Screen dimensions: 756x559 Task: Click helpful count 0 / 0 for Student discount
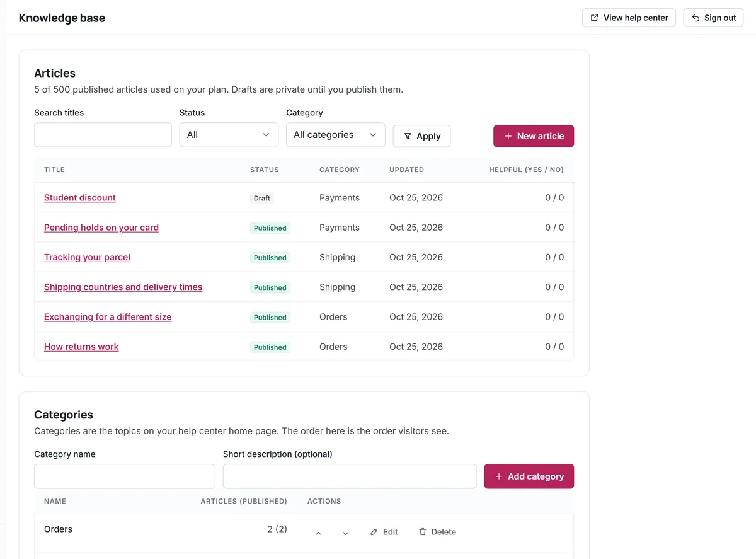pyautogui.click(x=554, y=198)
